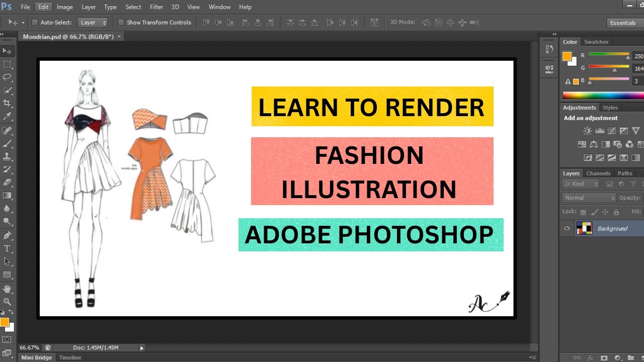
Task: Collapse the right panels with double arrow
Action: pyautogui.click(x=554, y=34)
